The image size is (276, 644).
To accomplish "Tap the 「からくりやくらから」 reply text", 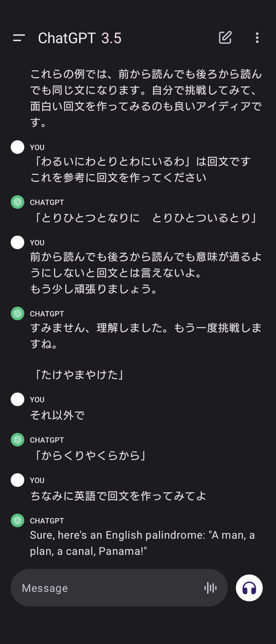I will tap(90, 456).
